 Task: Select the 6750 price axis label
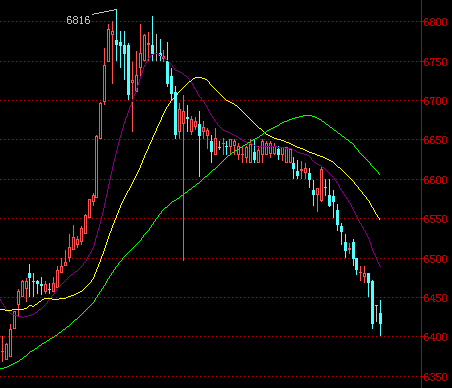coord(435,62)
